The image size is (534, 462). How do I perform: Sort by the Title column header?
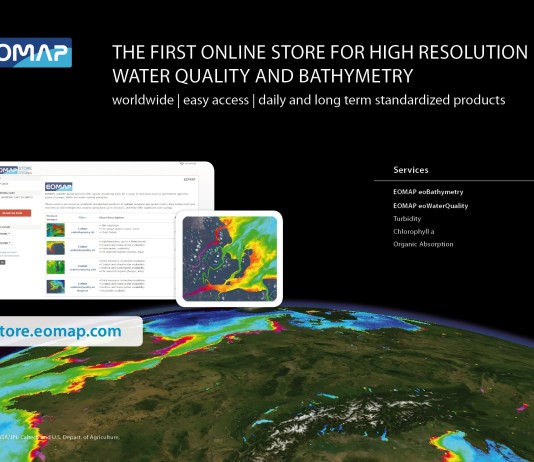click(82, 217)
